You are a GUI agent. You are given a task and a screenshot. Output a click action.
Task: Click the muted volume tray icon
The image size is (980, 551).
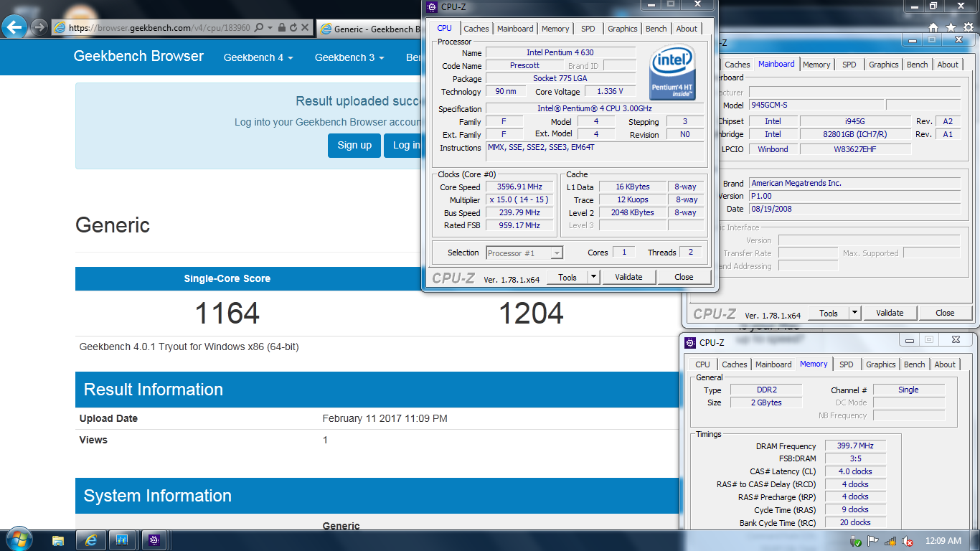pyautogui.click(x=907, y=541)
